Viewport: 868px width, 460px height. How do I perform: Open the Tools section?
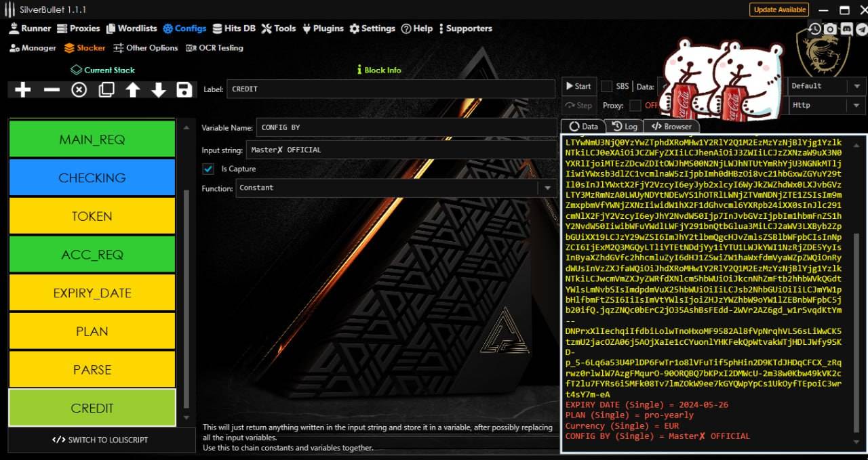pyautogui.click(x=279, y=28)
